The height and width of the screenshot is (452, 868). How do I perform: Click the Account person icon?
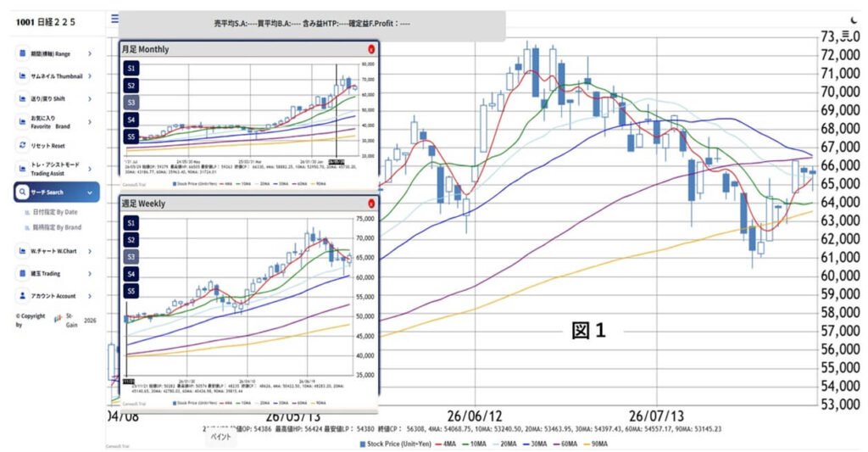coord(22,296)
